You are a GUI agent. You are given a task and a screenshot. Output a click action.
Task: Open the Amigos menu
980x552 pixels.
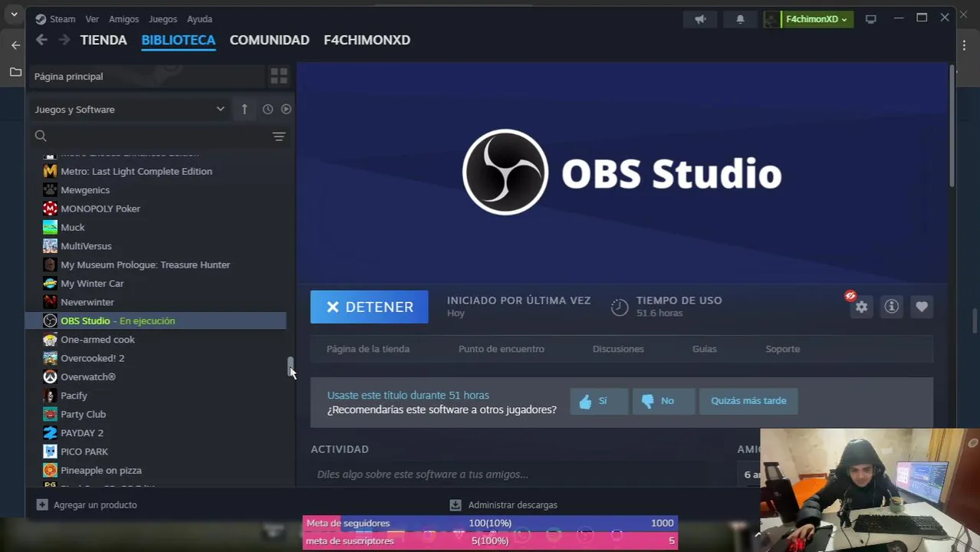(x=124, y=19)
